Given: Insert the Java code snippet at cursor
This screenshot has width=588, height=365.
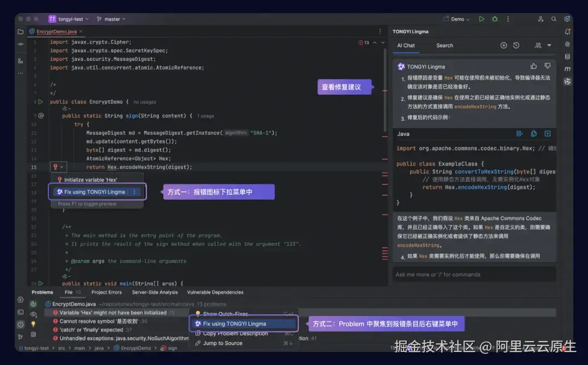Looking at the screenshot, I should [x=519, y=134].
